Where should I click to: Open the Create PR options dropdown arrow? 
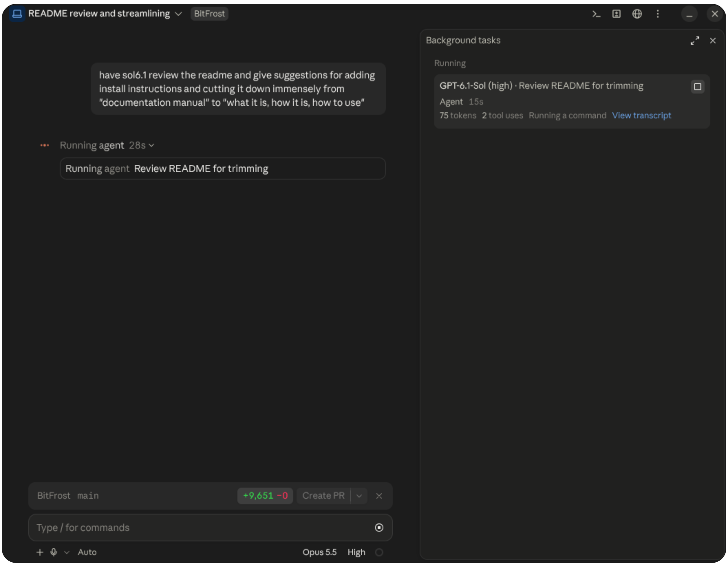pos(359,496)
